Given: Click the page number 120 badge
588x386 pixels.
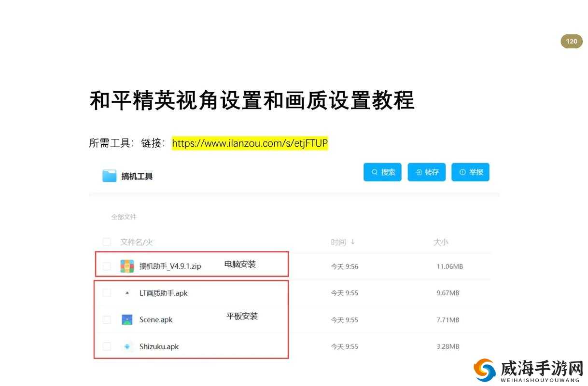Looking at the screenshot, I should pyautogui.click(x=572, y=41).
